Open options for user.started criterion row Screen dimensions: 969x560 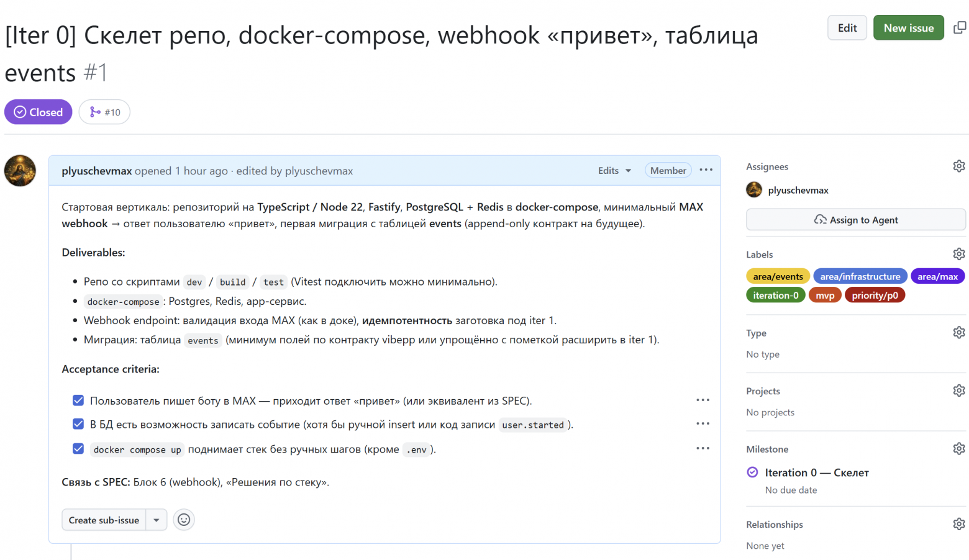(x=703, y=424)
